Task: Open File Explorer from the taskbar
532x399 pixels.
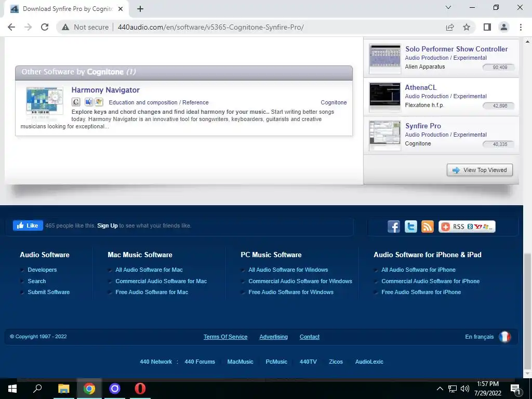Action: coord(64,389)
